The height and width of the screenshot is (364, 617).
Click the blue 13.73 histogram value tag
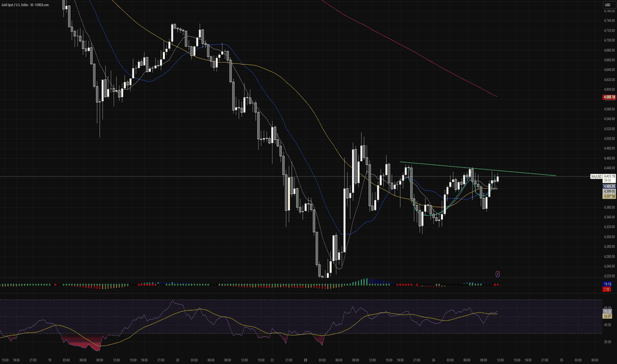608,284
